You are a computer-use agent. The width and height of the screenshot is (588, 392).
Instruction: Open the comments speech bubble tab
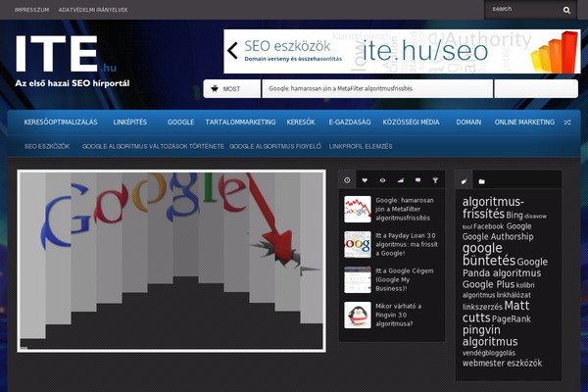pos(417,180)
